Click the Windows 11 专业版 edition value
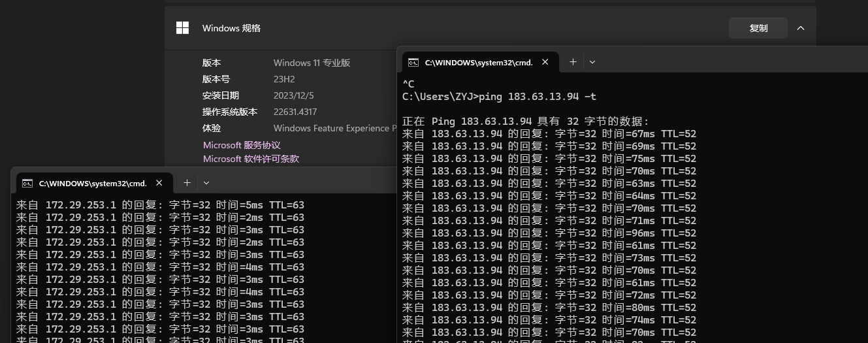868x343 pixels. pyautogui.click(x=312, y=63)
